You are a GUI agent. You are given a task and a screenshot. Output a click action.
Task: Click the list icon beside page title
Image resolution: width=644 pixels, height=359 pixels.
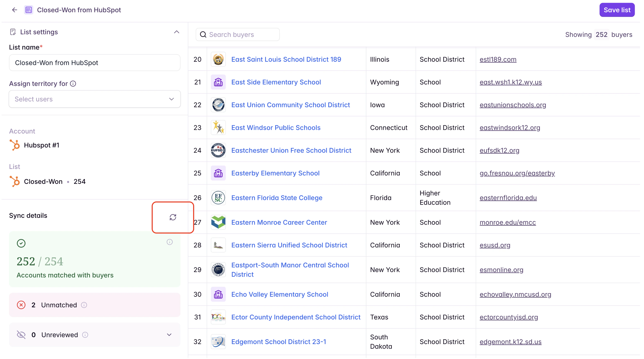pos(29,10)
